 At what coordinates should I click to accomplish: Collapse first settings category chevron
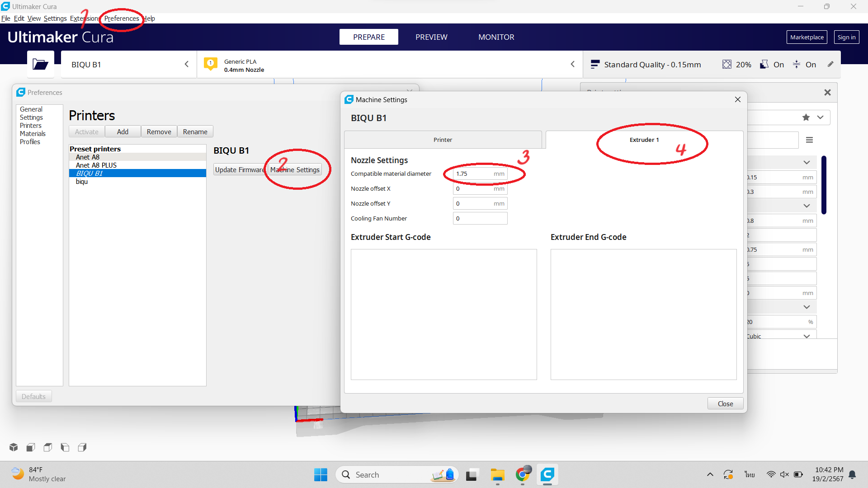[x=807, y=162]
